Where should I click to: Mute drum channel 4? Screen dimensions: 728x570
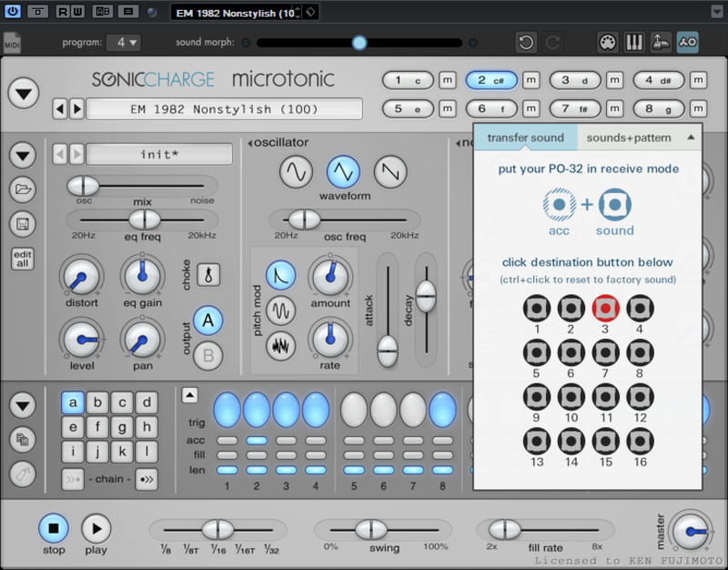[x=698, y=80]
